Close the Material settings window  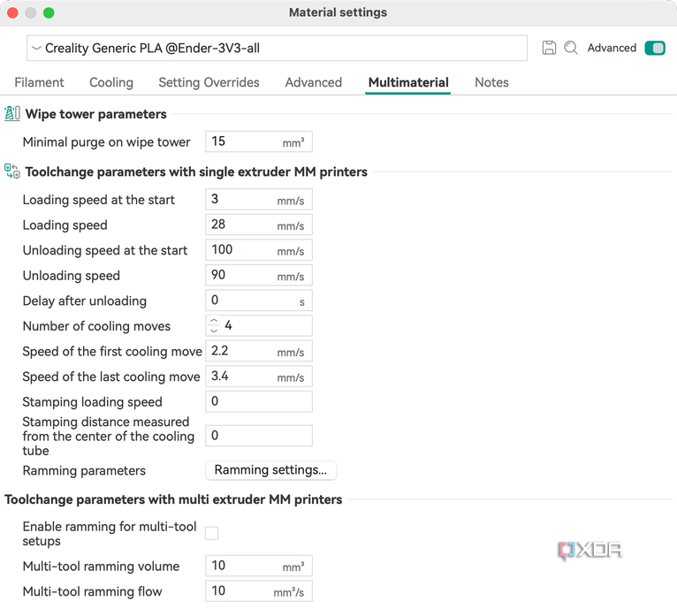(x=12, y=12)
